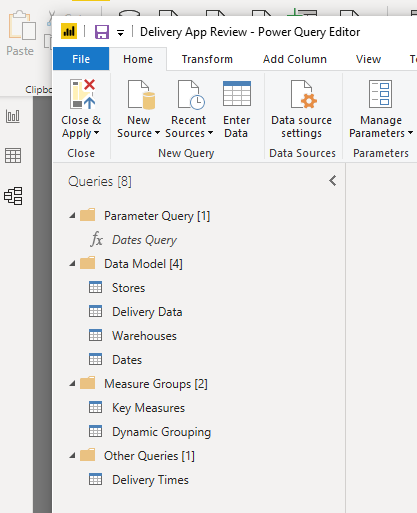Collapse the Other Queries folder
Viewport: 417px width, 513px height.
tap(72, 456)
